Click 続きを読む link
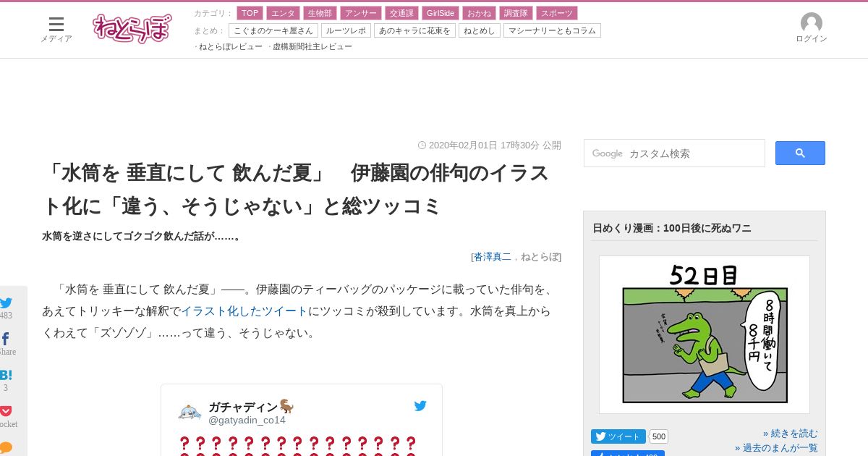Image resolution: width=868 pixels, height=456 pixels. tap(790, 434)
